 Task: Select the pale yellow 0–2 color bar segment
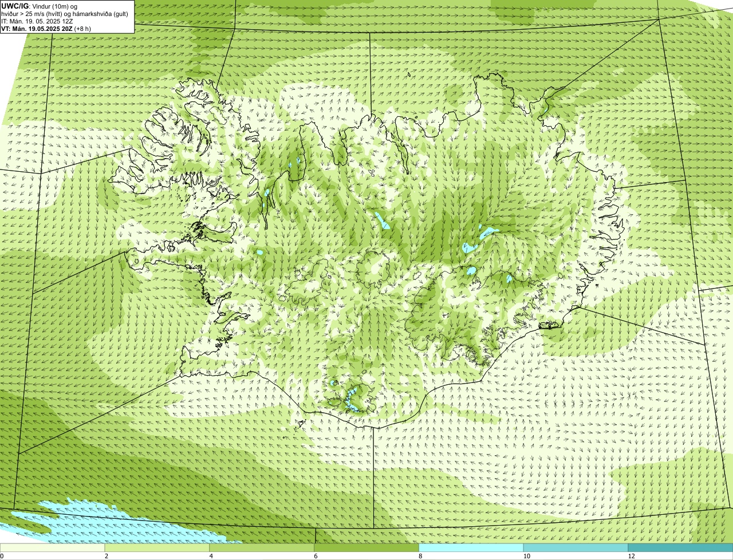point(53,548)
